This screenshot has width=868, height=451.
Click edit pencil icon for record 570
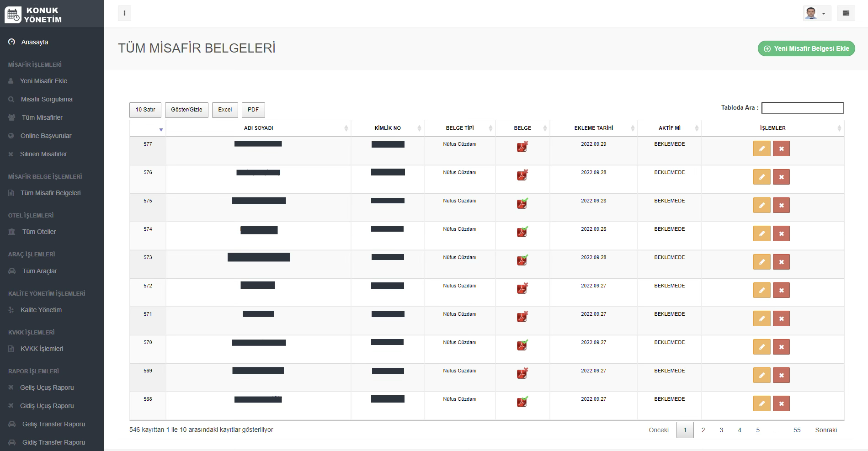[761, 347]
